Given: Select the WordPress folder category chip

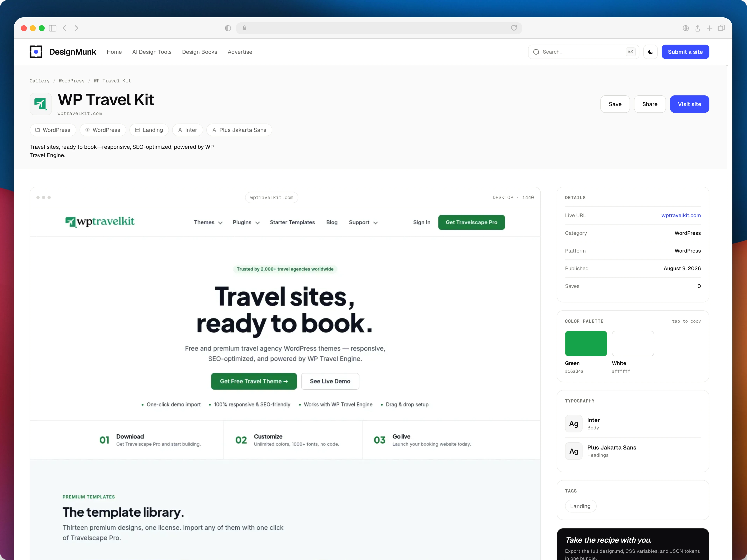Looking at the screenshot, I should click(53, 130).
